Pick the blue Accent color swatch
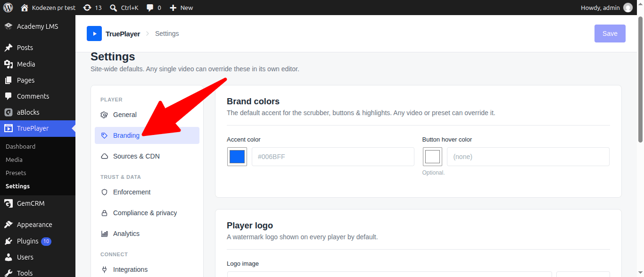The height and width of the screenshot is (277, 644). [x=237, y=157]
